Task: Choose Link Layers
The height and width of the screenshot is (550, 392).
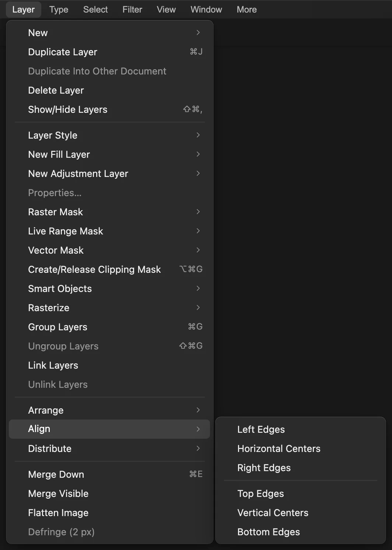Action: point(109,365)
